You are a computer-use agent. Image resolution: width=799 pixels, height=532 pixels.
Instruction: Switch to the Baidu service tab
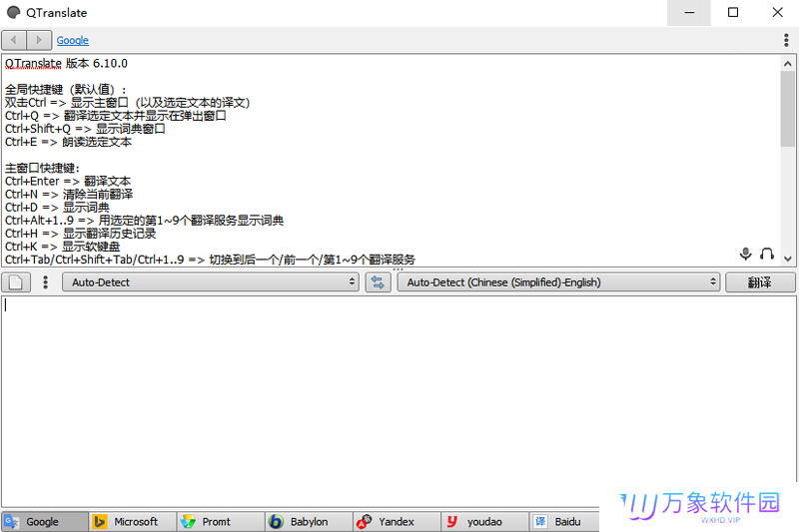tap(564, 522)
